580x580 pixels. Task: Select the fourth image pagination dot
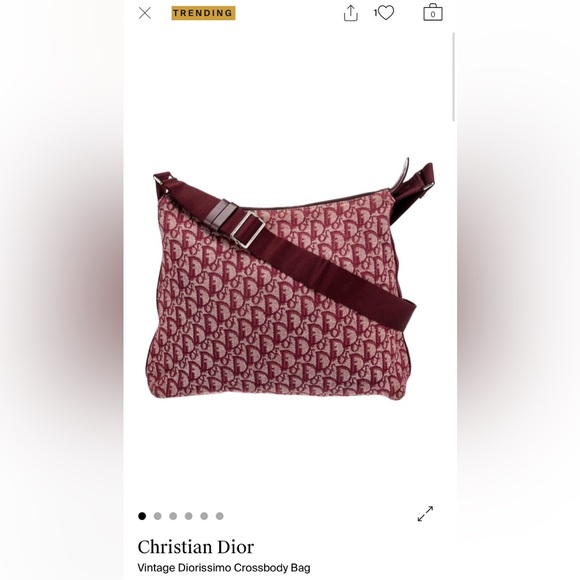[189, 516]
